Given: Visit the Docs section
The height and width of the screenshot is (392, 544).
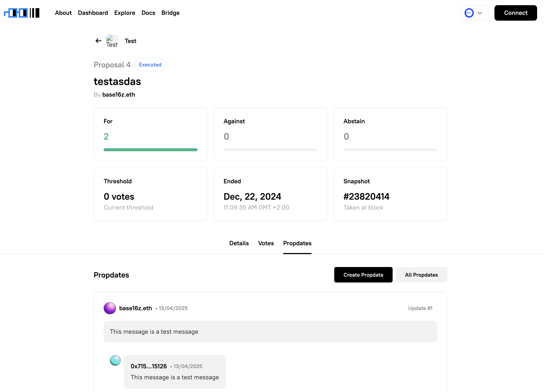Looking at the screenshot, I should point(148,13).
